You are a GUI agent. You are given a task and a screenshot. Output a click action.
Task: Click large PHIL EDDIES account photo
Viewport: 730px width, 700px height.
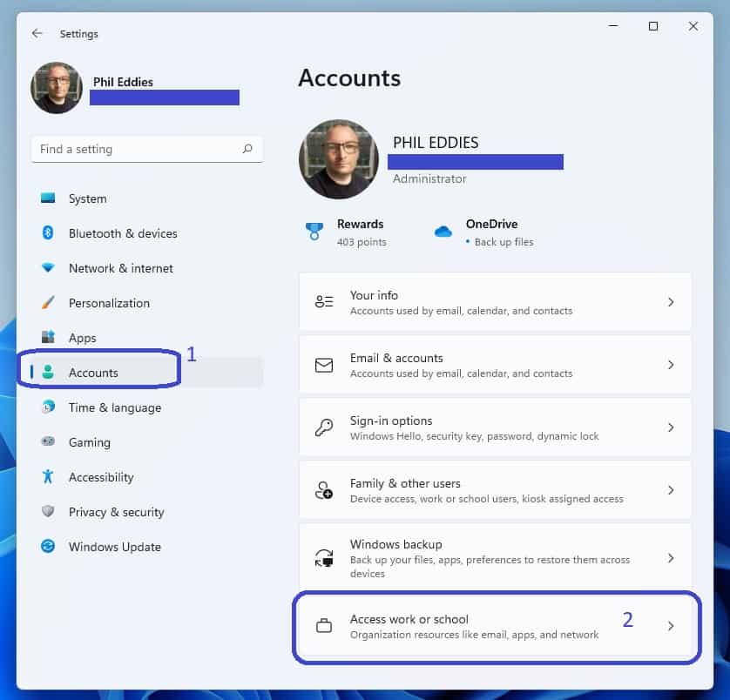(339, 159)
